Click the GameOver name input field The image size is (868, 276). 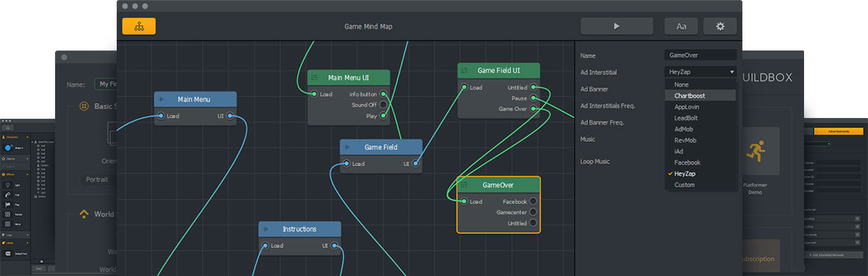700,56
